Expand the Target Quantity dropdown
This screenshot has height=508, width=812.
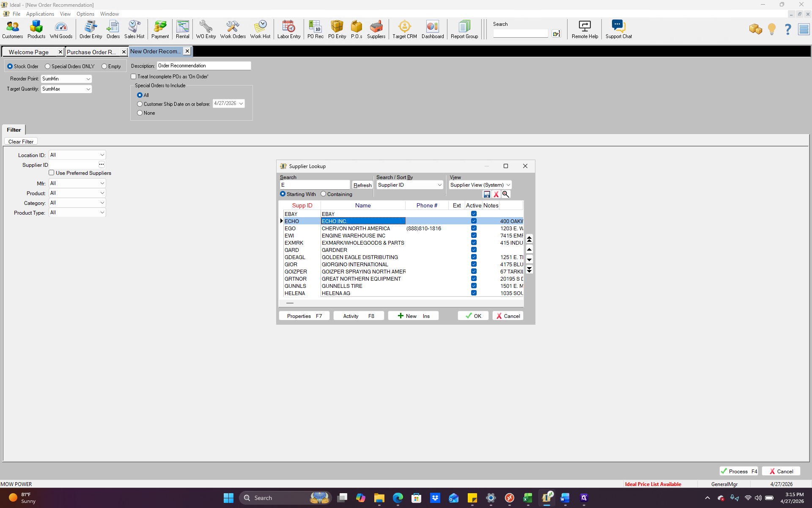click(88, 89)
